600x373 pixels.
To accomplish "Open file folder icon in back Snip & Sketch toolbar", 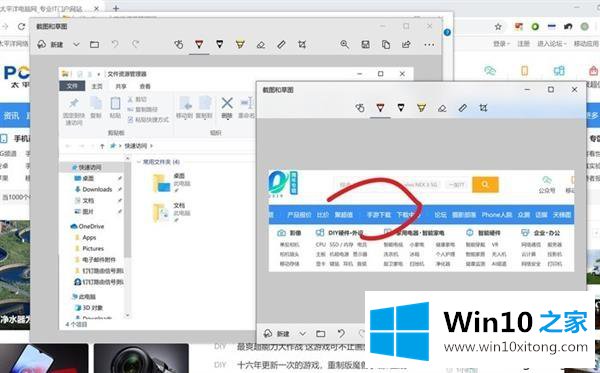I will pyautogui.click(x=95, y=44).
